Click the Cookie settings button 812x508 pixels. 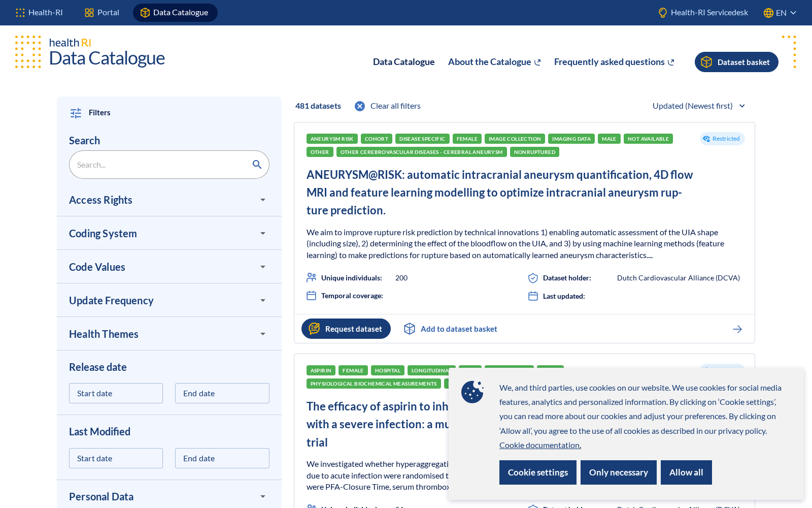coord(538,472)
